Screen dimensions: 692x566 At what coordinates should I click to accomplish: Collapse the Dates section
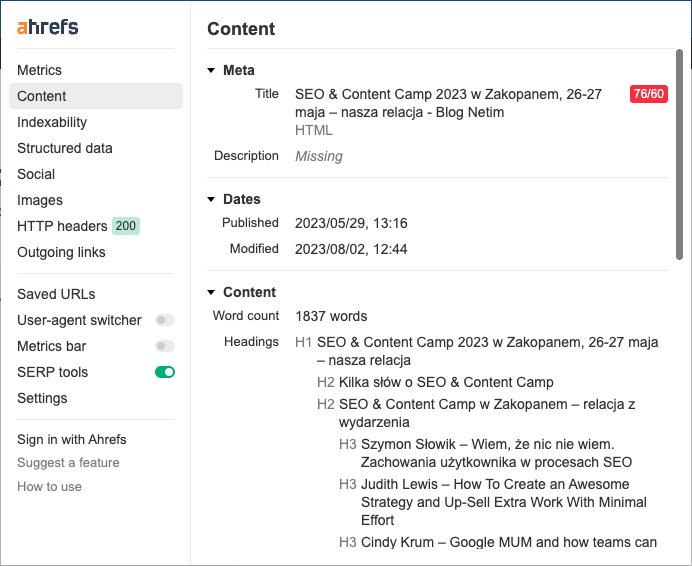(211, 200)
